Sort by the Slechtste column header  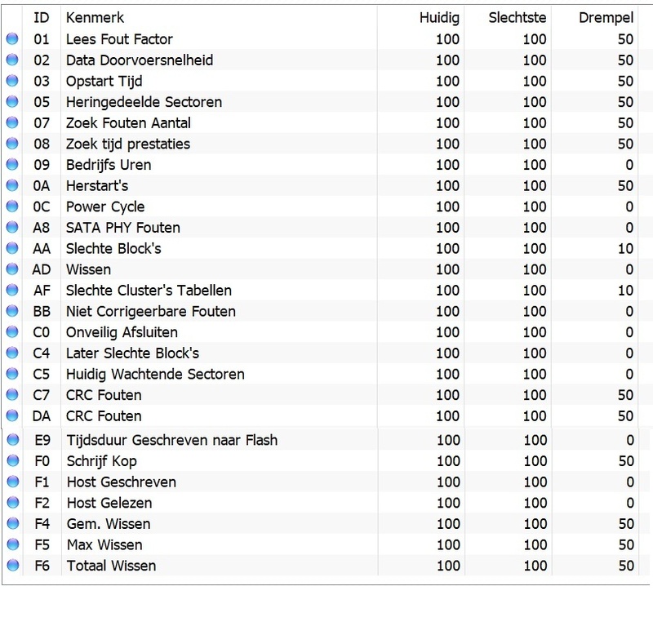518,17
